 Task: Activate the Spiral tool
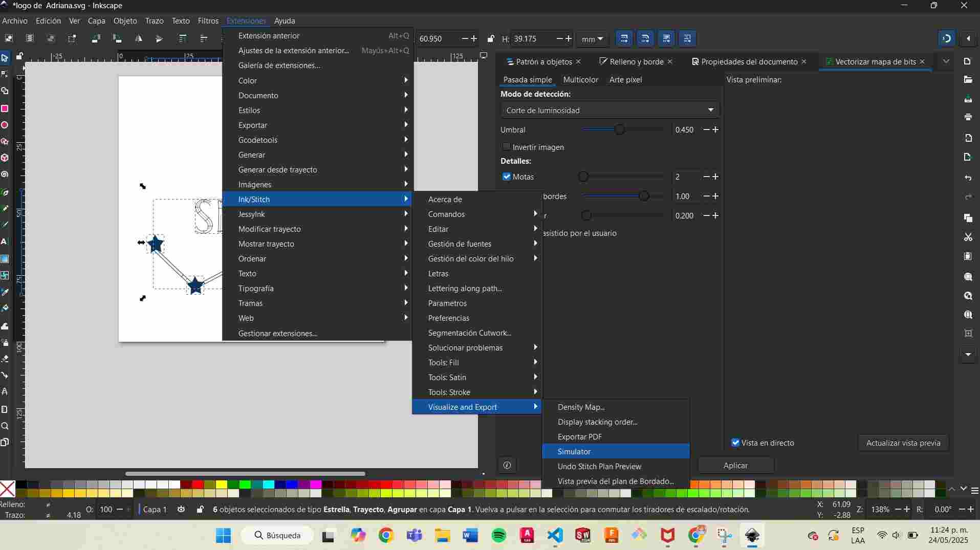(x=5, y=174)
